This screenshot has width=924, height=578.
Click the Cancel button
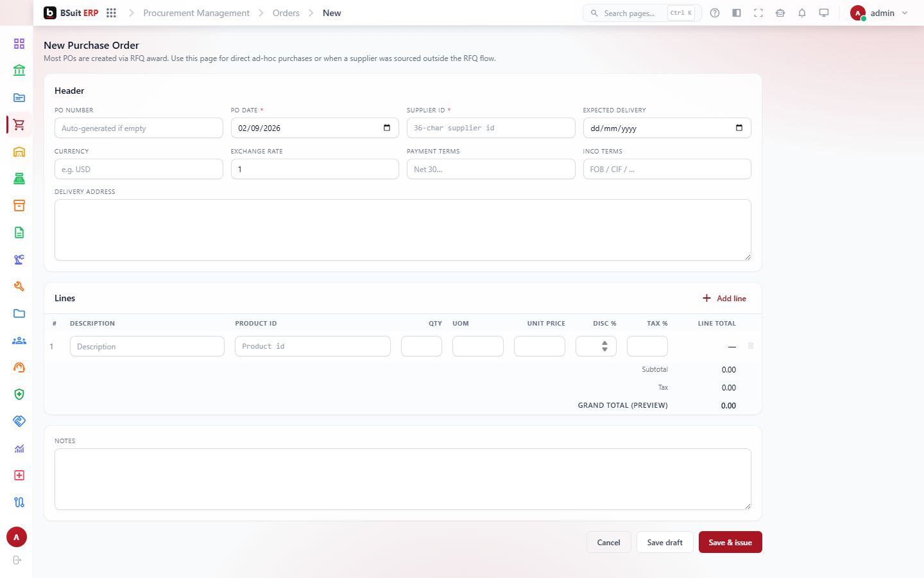point(608,542)
